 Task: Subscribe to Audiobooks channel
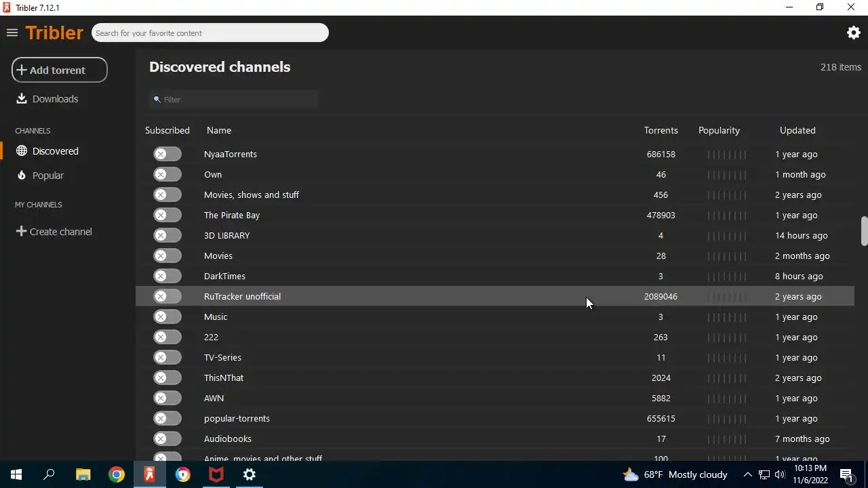coord(167,439)
